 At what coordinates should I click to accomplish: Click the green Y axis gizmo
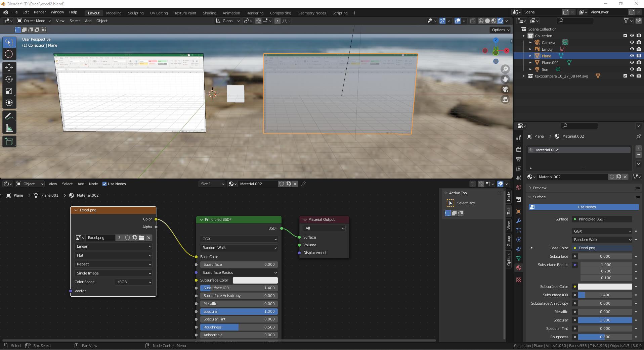tap(496, 52)
